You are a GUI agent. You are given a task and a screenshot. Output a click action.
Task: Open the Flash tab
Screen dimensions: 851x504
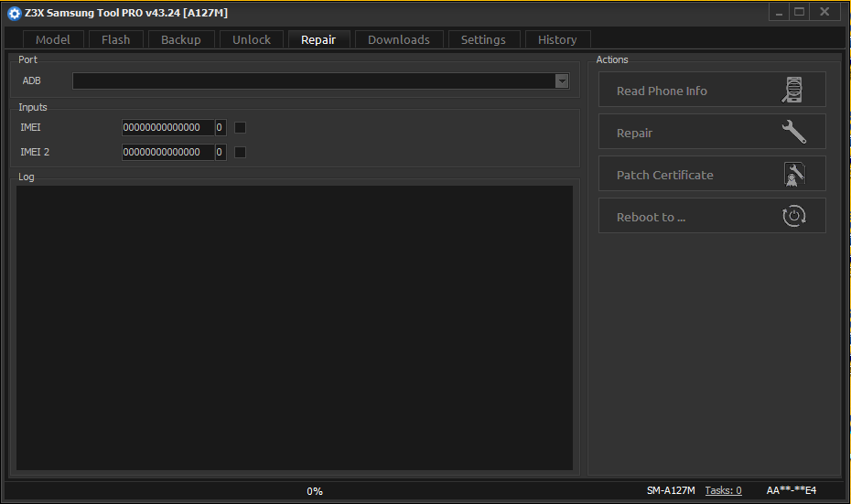click(x=115, y=39)
